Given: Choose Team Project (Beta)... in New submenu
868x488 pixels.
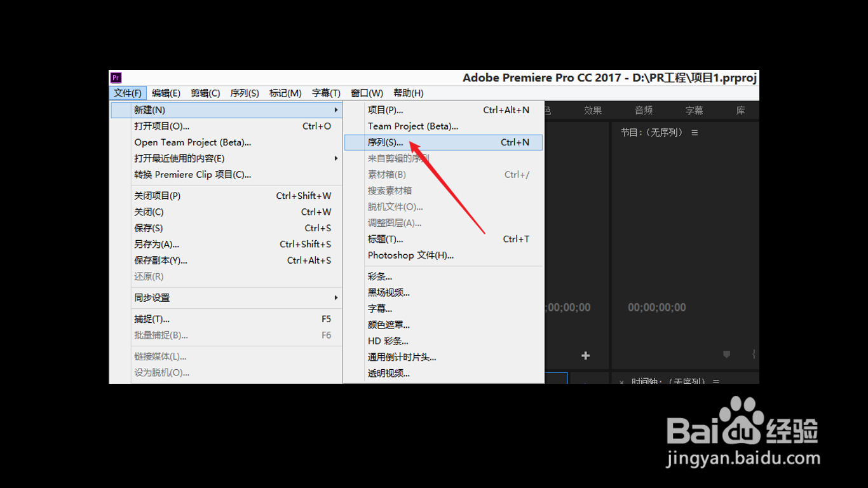Looking at the screenshot, I should coord(444,126).
